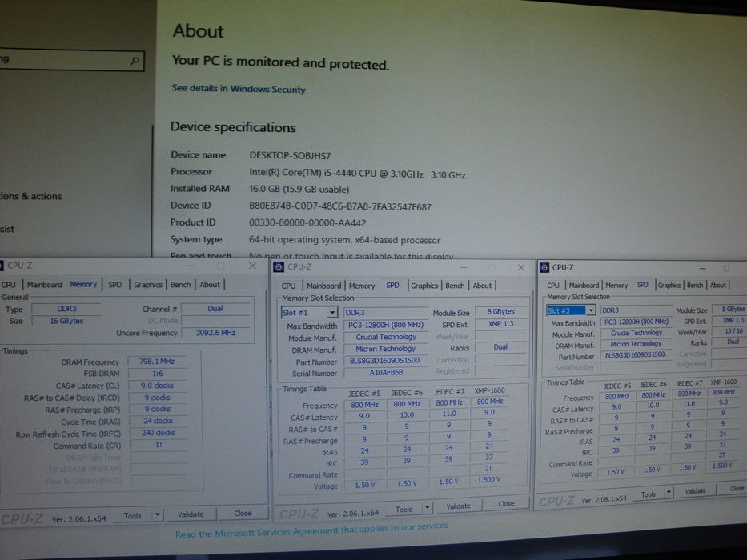Switch to CPU tab in right CPU-Z window
Image resolution: width=747 pixels, height=560 pixels.
[x=553, y=286]
